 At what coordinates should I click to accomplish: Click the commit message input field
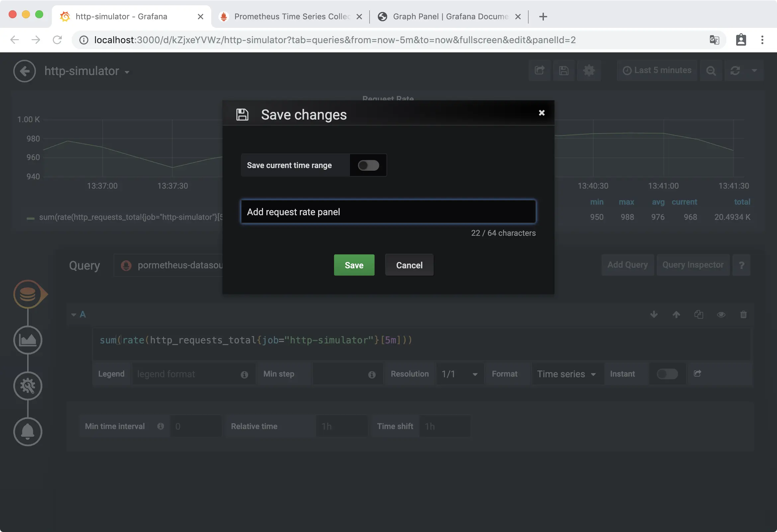pos(388,212)
